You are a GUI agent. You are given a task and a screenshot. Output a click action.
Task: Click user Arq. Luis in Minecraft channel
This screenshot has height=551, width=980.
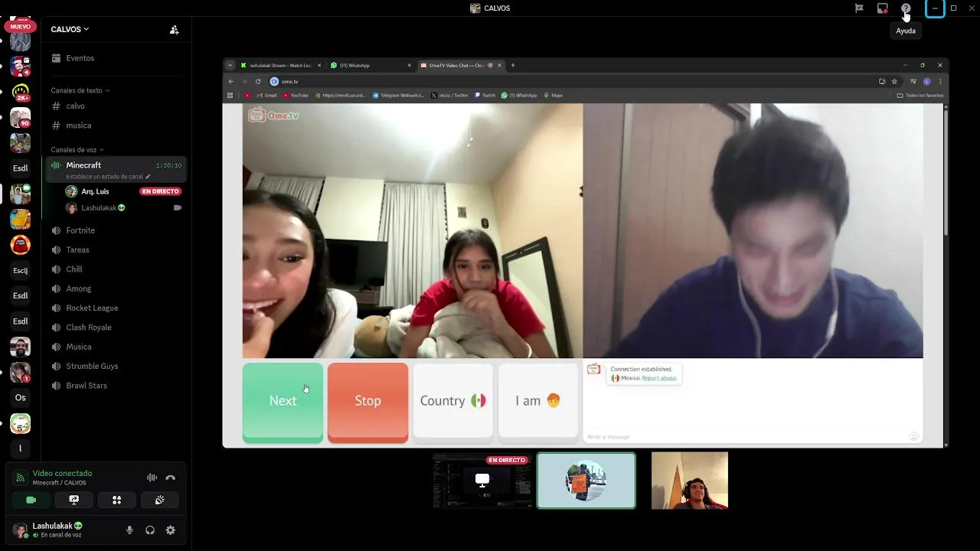(x=95, y=191)
